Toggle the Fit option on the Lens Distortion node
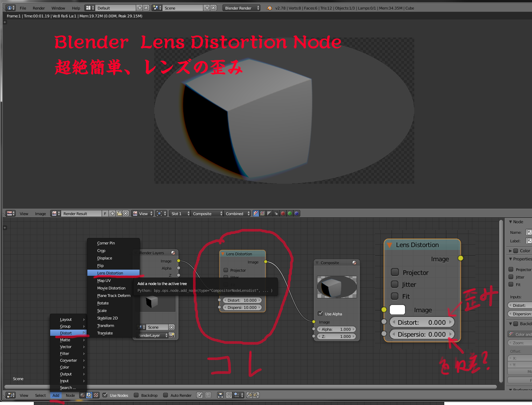This screenshot has width=532, height=405. pos(395,296)
